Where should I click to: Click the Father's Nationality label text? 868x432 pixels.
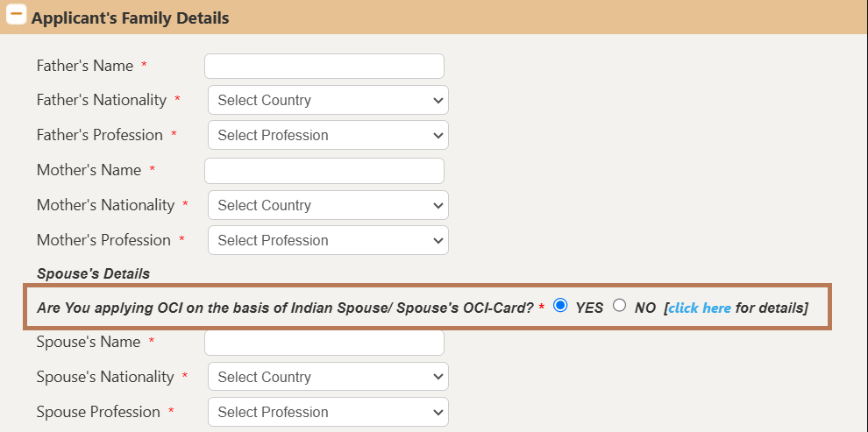(x=101, y=100)
